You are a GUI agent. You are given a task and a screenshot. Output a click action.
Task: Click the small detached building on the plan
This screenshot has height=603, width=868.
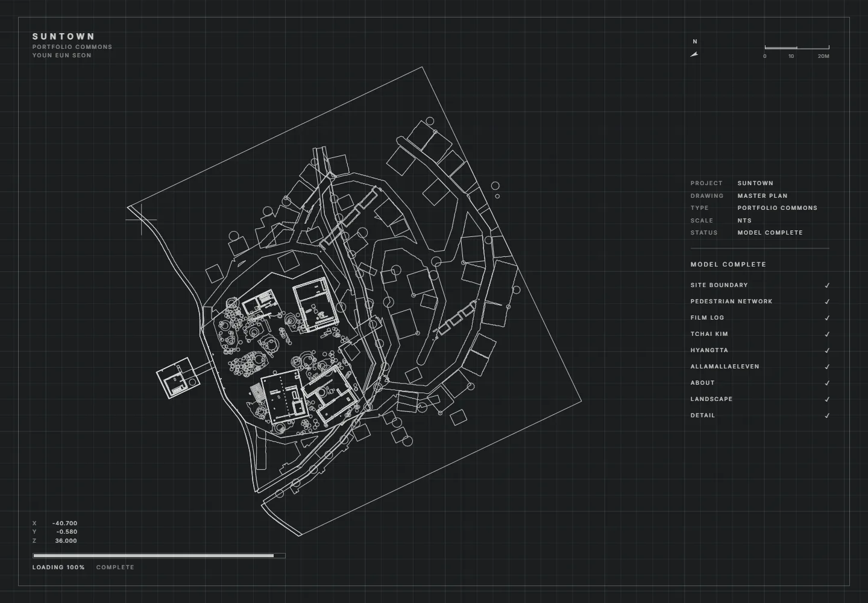(177, 379)
